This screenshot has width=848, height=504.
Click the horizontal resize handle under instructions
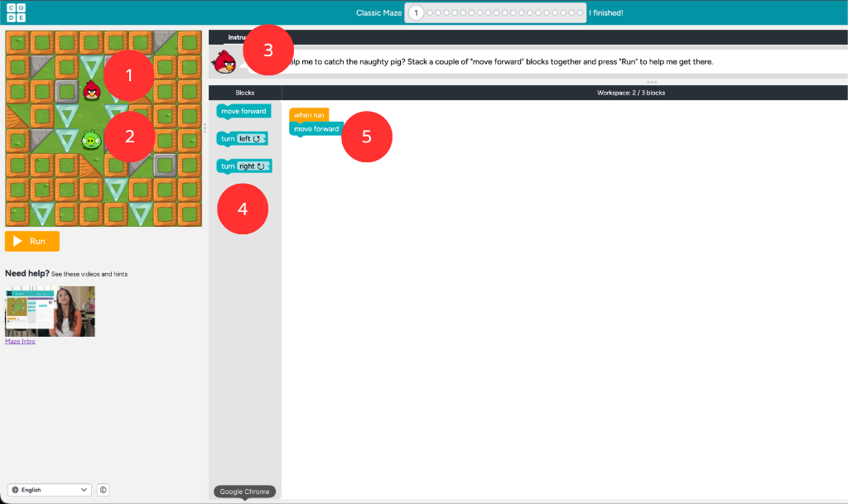point(652,82)
